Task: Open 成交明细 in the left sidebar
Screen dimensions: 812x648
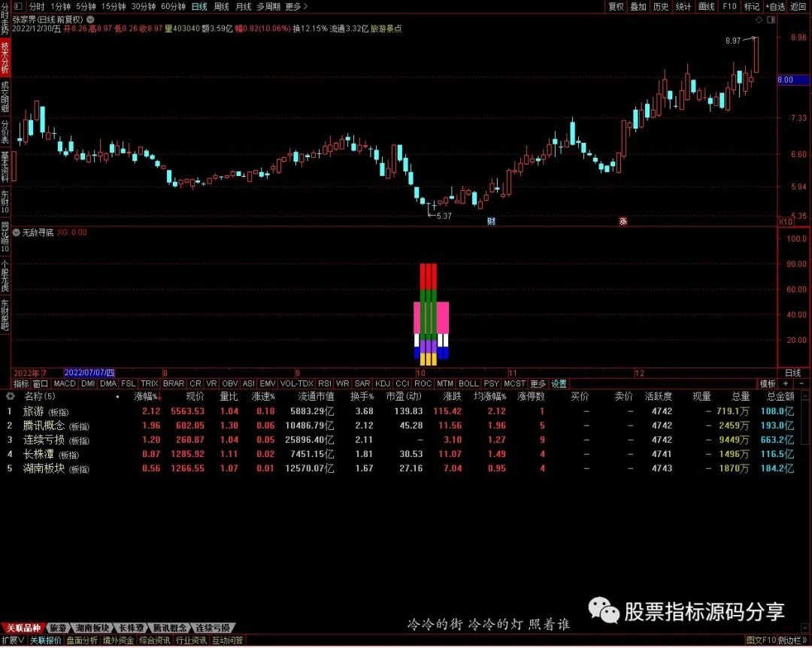Action: tap(5, 97)
